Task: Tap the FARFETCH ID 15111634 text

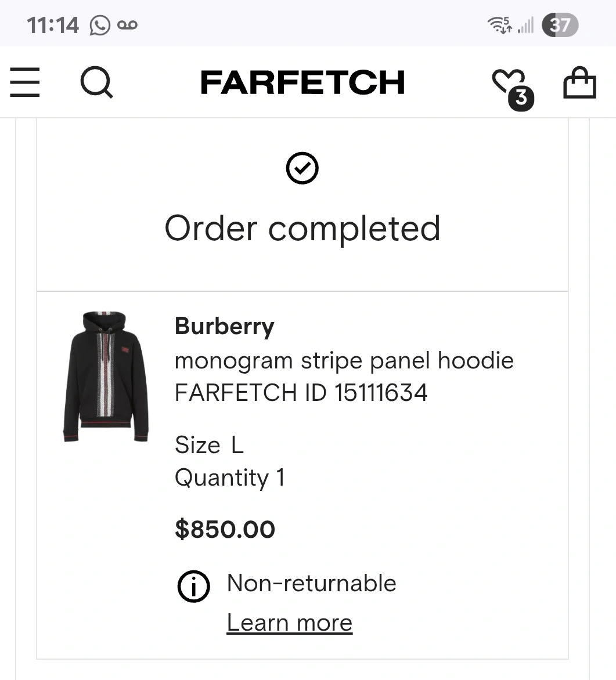Action: [x=301, y=392]
